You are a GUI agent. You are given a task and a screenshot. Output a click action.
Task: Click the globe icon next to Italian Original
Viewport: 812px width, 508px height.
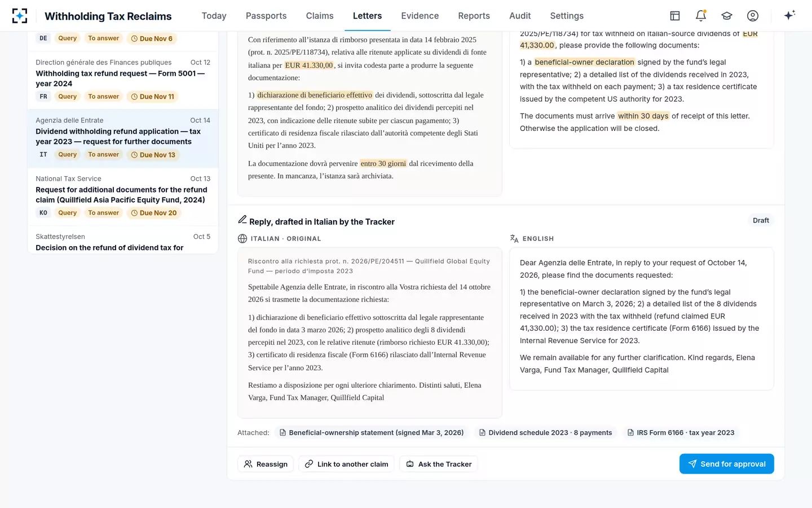click(x=242, y=239)
